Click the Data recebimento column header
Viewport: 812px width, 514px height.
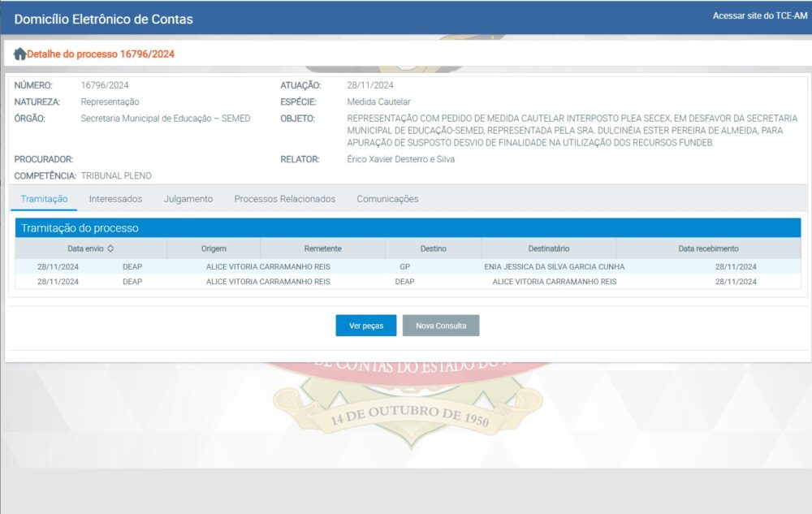(708, 248)
